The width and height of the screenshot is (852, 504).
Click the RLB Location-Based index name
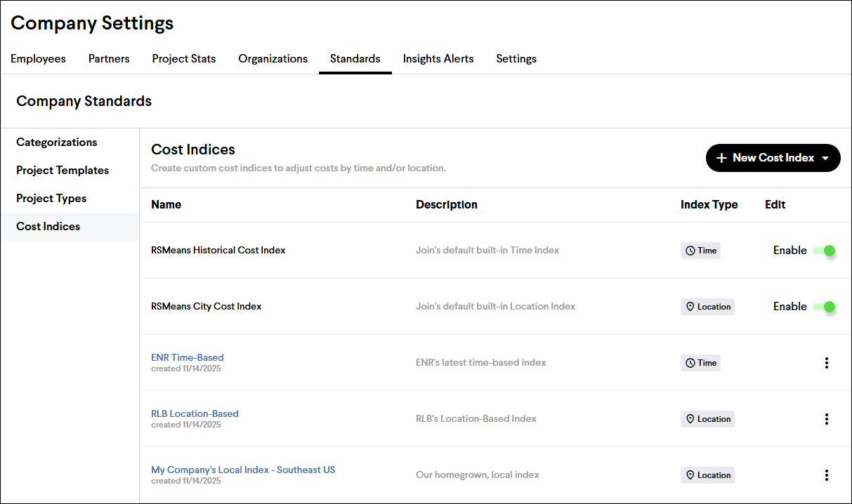[195, 413]
